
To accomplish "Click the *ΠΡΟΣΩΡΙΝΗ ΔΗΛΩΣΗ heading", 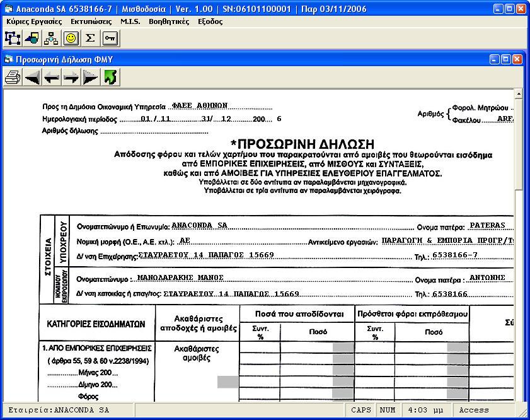I will point(302,144).
